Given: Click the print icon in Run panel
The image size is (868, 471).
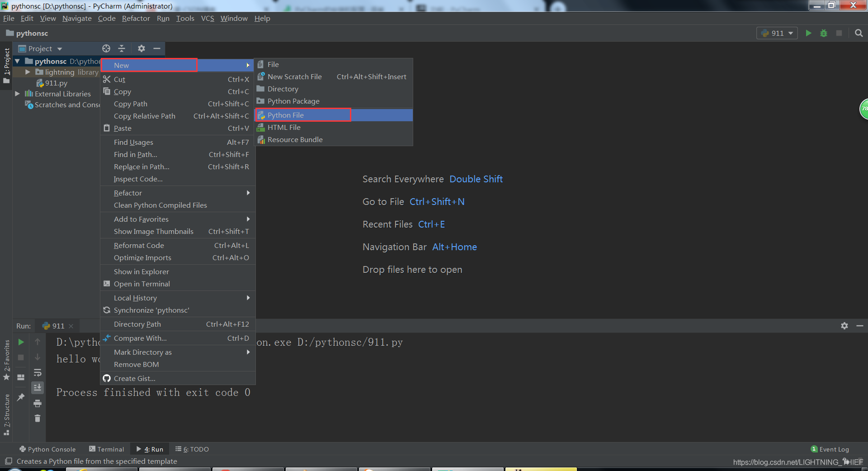Looking at the screenshot, I should 38,403.
